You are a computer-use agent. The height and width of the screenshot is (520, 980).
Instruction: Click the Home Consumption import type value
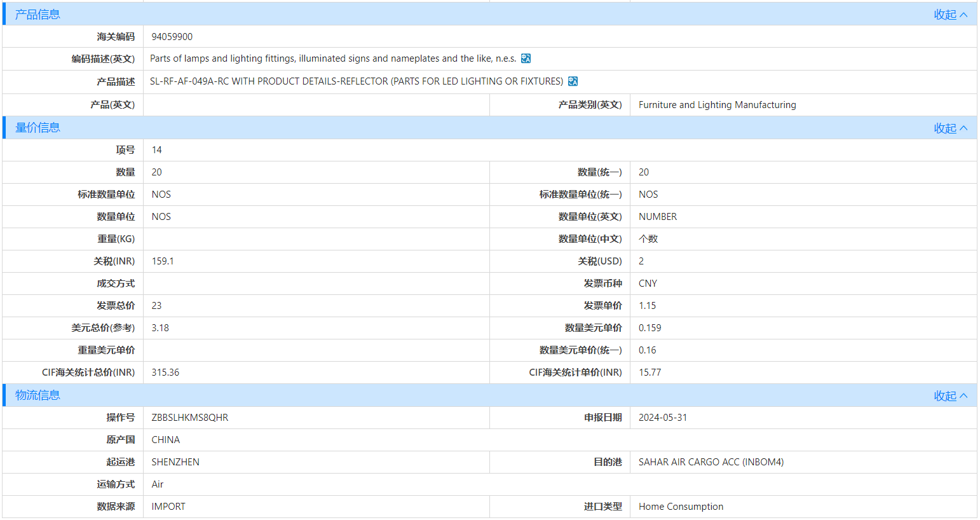click(681, 506)
